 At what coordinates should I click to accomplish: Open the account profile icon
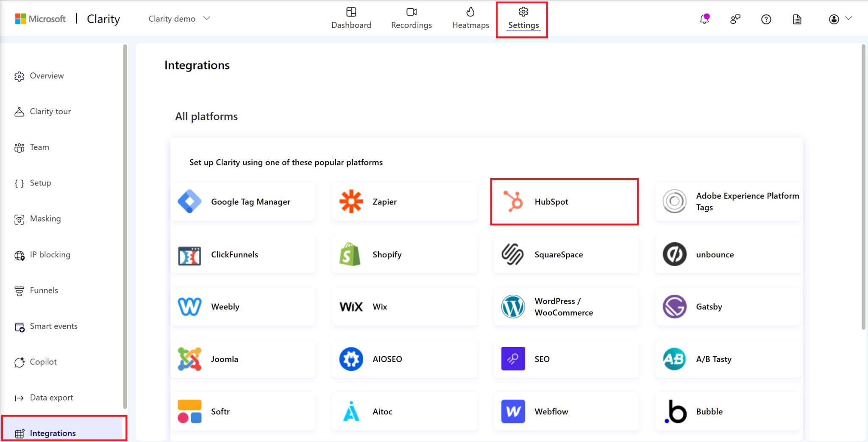click(x=833, y=19)
